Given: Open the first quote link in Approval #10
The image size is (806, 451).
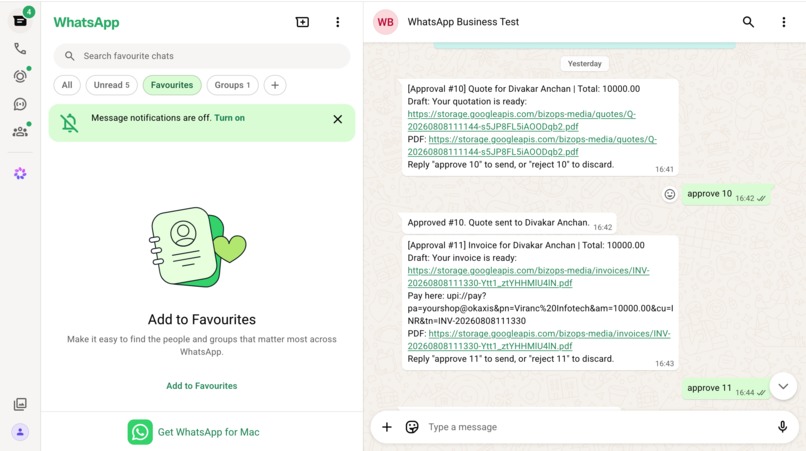Looking at the screenshot, I should 521,120.
